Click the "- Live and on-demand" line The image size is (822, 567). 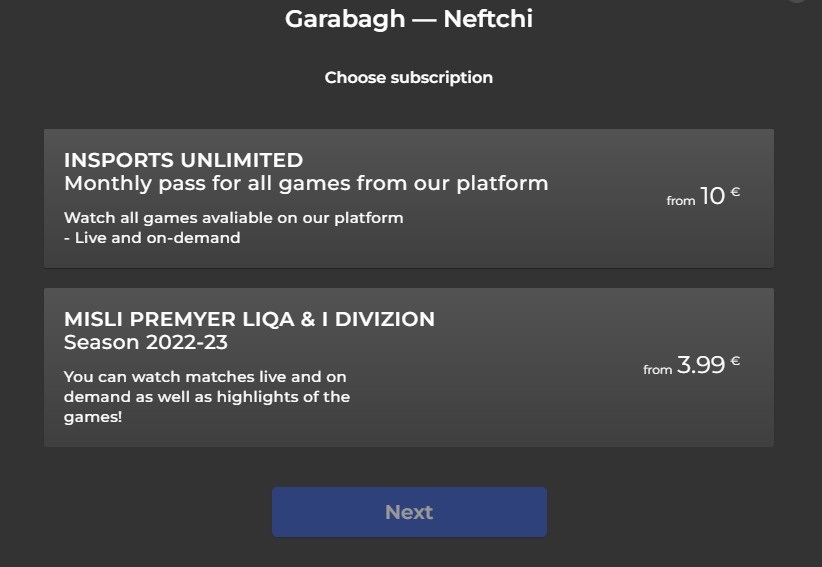coord(152,238)
